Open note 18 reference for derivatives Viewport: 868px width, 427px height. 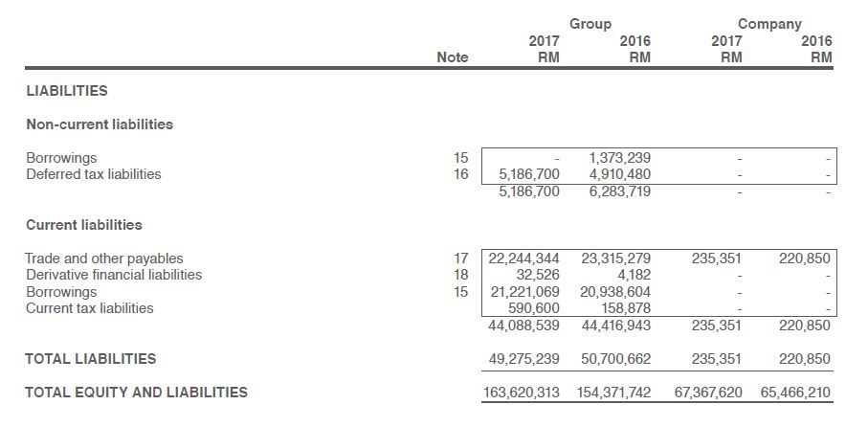pyautogui.click(x=461, y=275)
